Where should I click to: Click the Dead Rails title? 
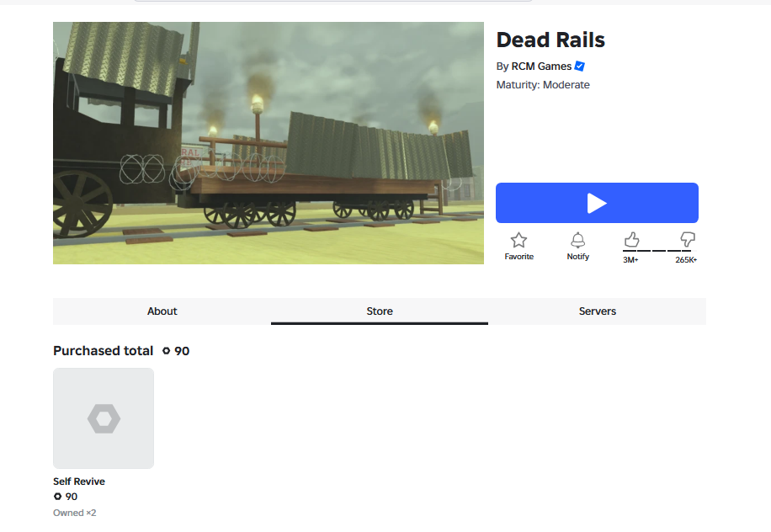point(550,40)
